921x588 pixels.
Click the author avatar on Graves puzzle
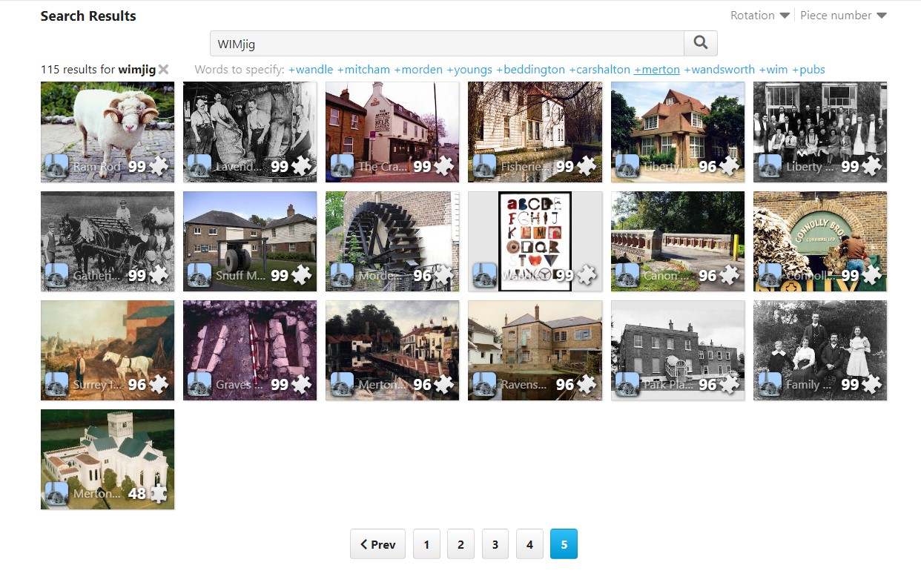[x=199, y=384]
